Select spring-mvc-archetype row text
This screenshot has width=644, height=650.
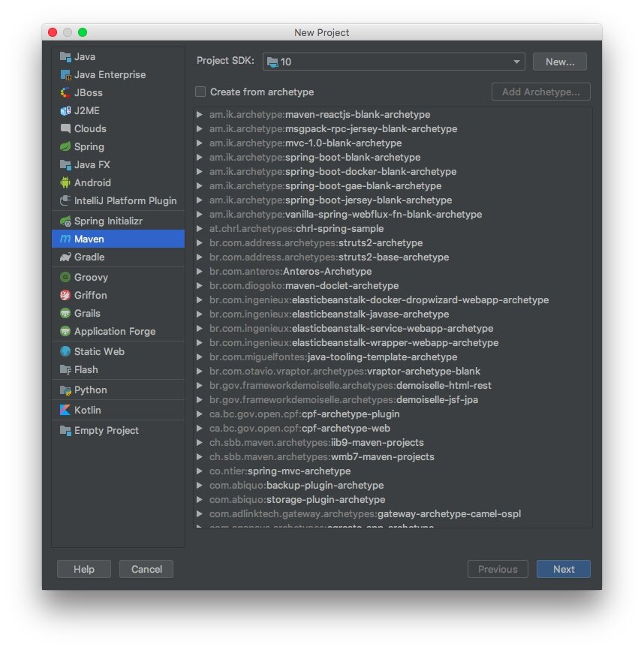[280, 471]
